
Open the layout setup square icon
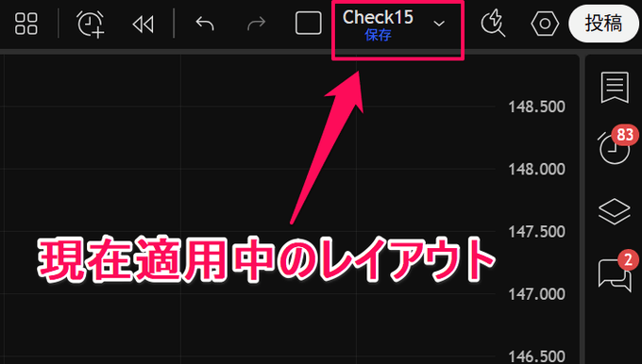[309, 24]
